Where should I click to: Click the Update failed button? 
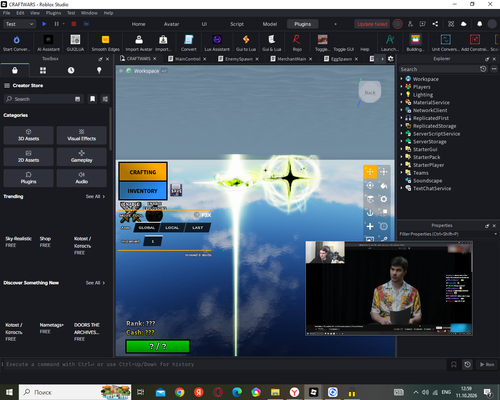[x=372, y=24]
